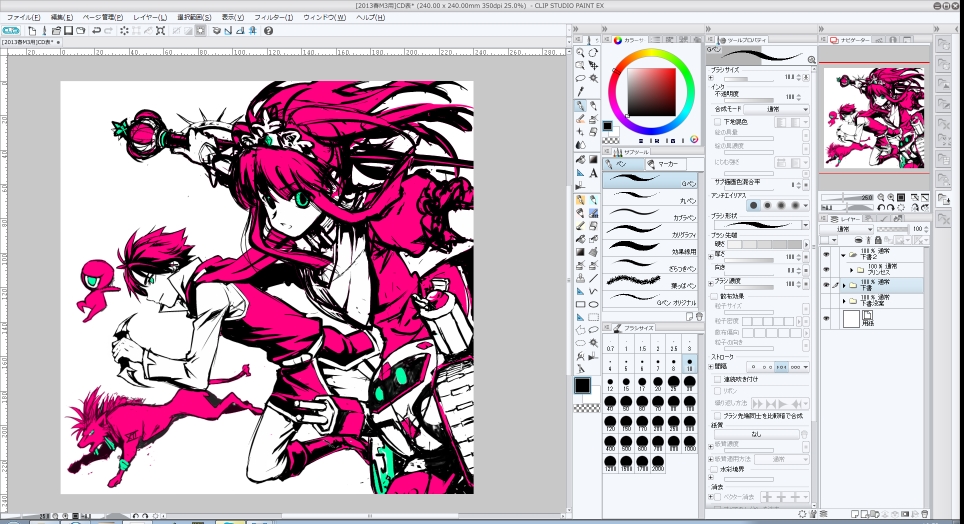Click inside the red color square picker

click(x=651, y=92)
